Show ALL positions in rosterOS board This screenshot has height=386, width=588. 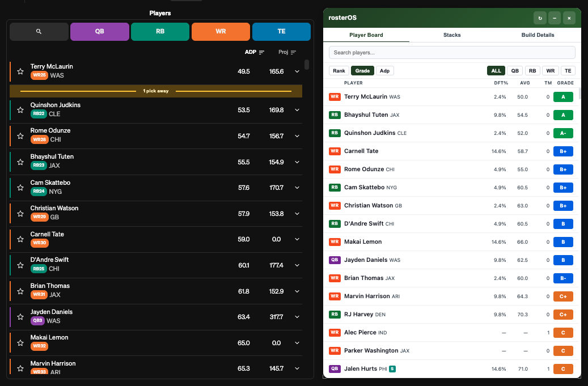pyautogui.click(x=496, y=70)
